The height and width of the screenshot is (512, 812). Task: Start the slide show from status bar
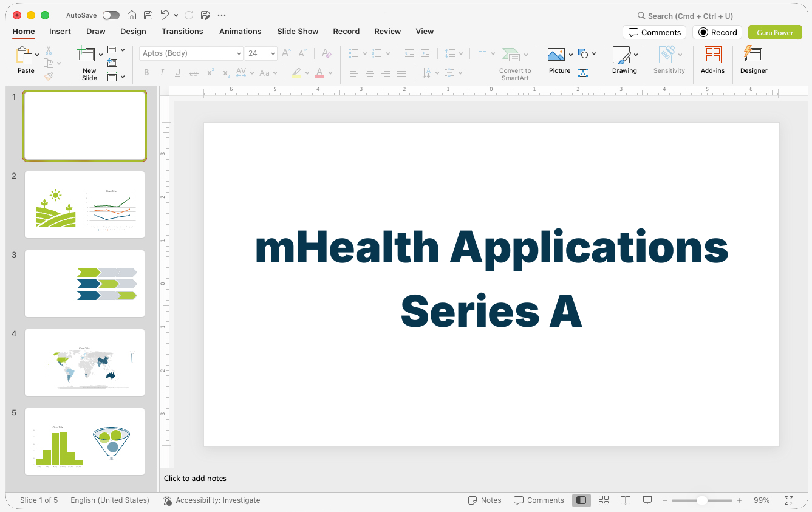[647, 500]
